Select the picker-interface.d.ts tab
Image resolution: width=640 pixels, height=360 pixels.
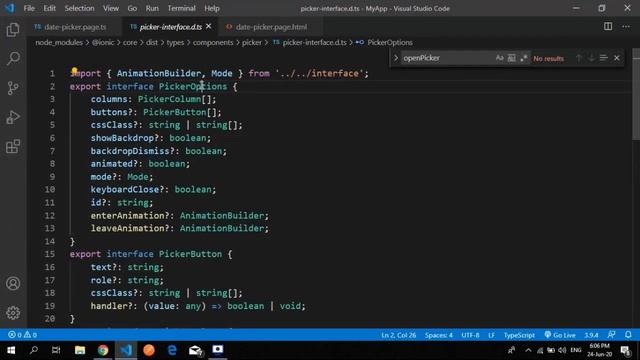click(x=171, y=27)
